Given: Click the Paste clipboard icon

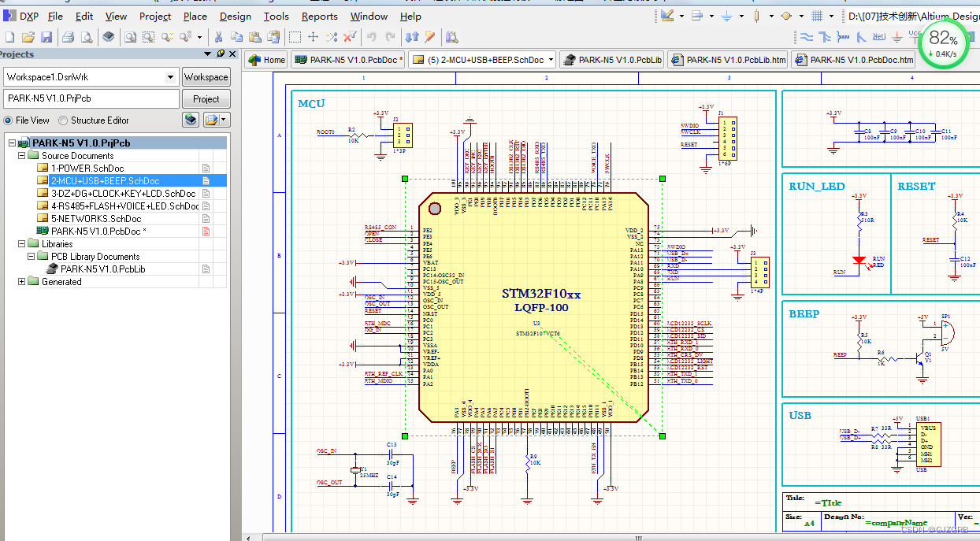Looking at the screenshot, I should [x=254, y=37].
